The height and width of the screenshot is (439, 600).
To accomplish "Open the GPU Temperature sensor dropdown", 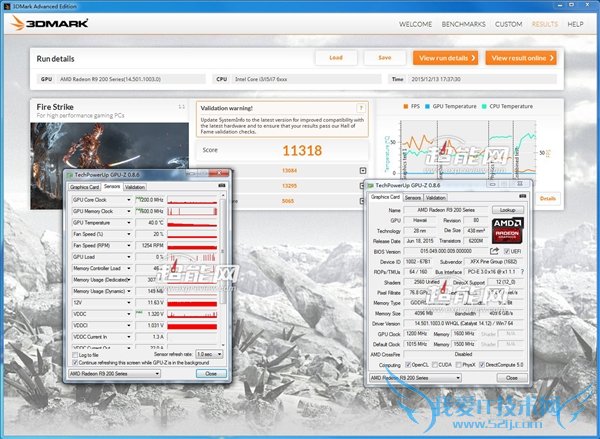I will pyautogui.click(x=129, y=223).
